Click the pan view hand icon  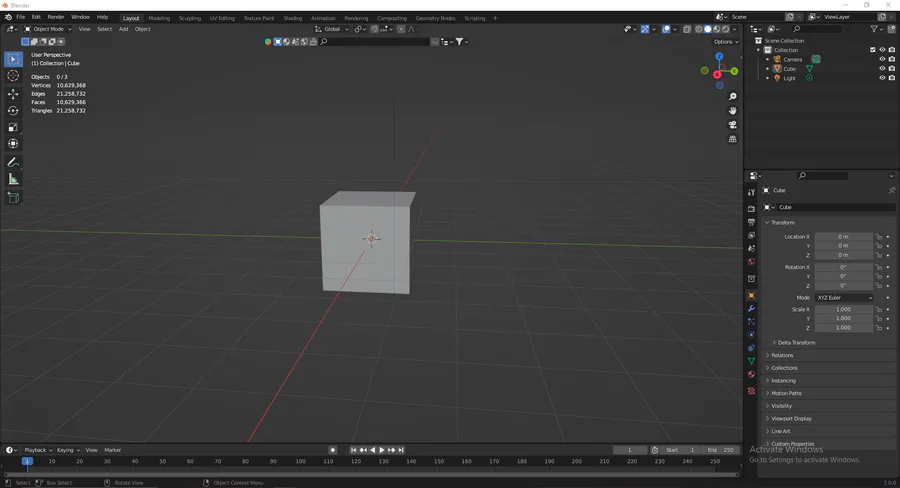(x=732, y=111)
